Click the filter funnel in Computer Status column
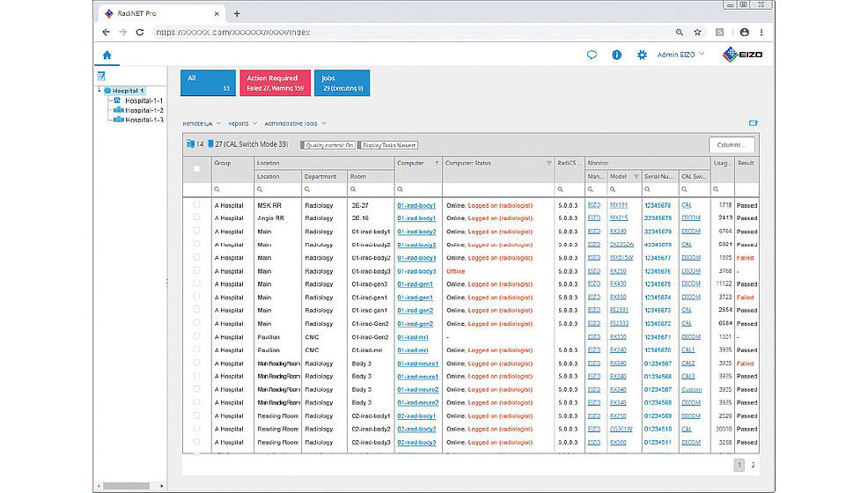 (x=549, y=163)
